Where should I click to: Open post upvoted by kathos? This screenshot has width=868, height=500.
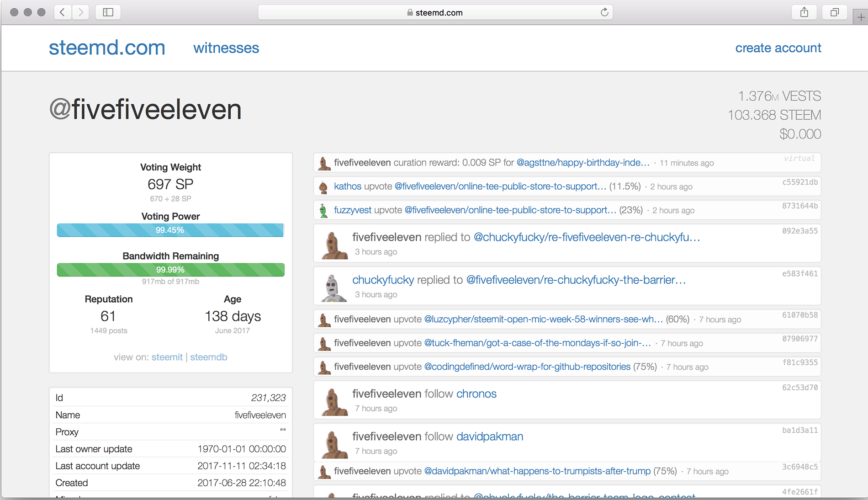(x=500, y=186)
